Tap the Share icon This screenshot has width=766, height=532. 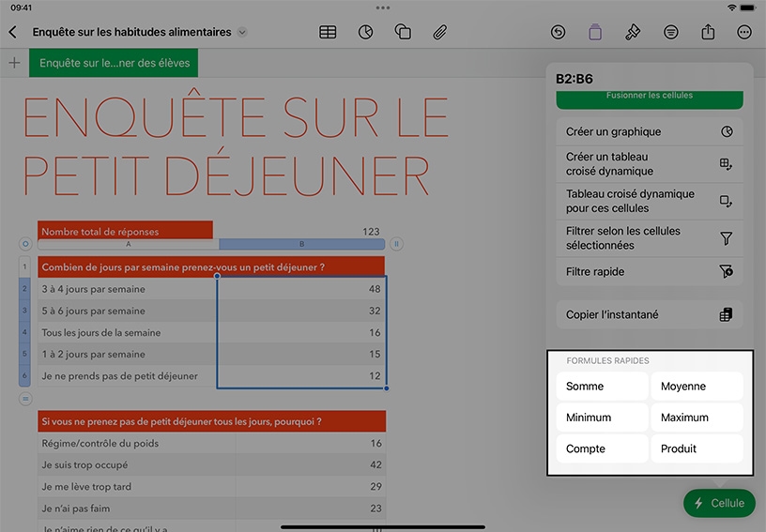tap(708, 32)
